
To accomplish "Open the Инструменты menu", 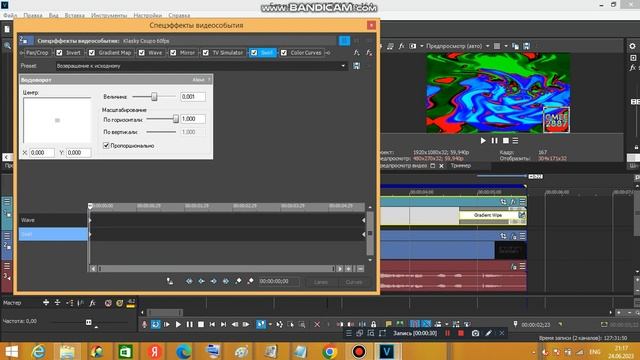I will pyautogui.click(x=109, y=16).
